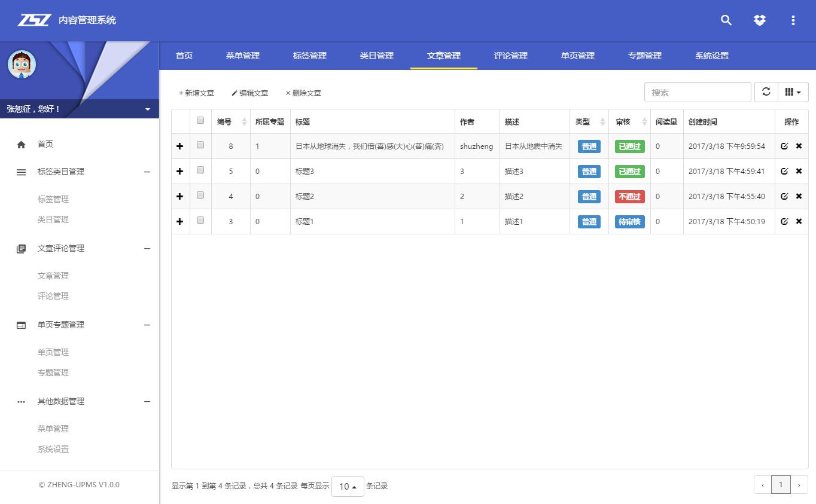Check the checkbox for article 编号 5
Screen dimensions: 816x504
click(200, 170)
